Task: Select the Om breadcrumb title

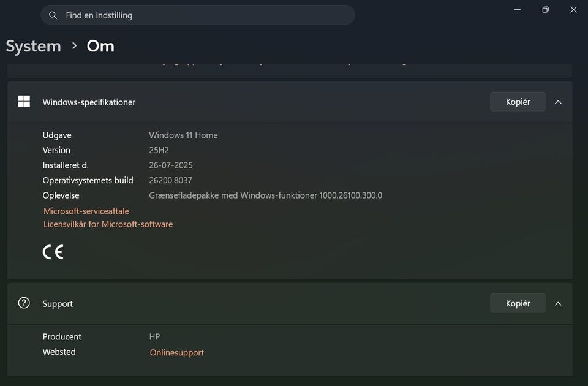Action: [100, 46]
